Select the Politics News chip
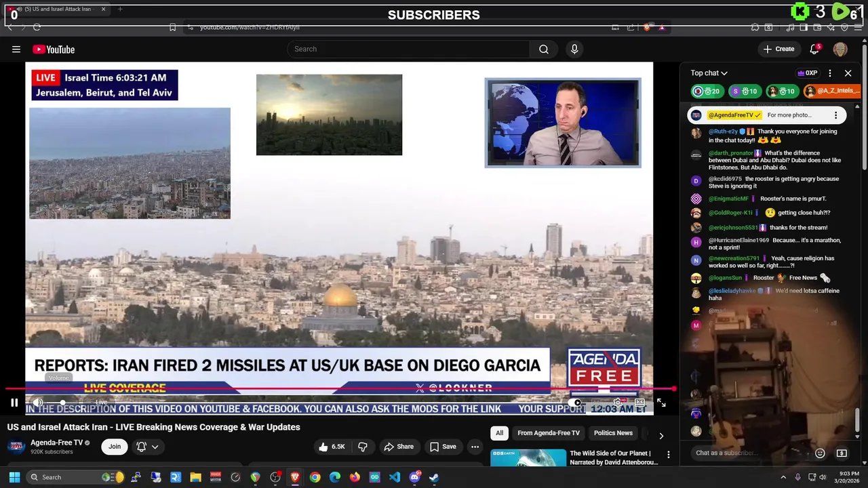868x488 pixels. (613, 433)
